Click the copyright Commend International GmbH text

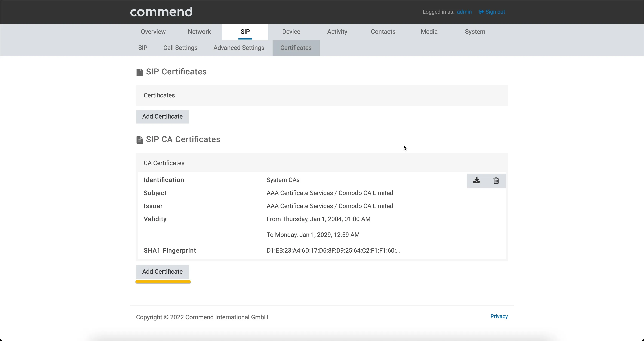tap(202, 317)
